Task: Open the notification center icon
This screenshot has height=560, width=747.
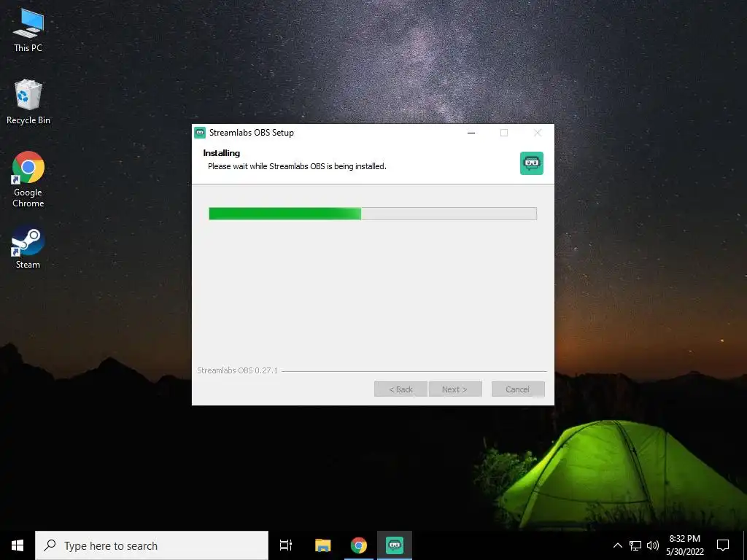Action: click(723, 545)
